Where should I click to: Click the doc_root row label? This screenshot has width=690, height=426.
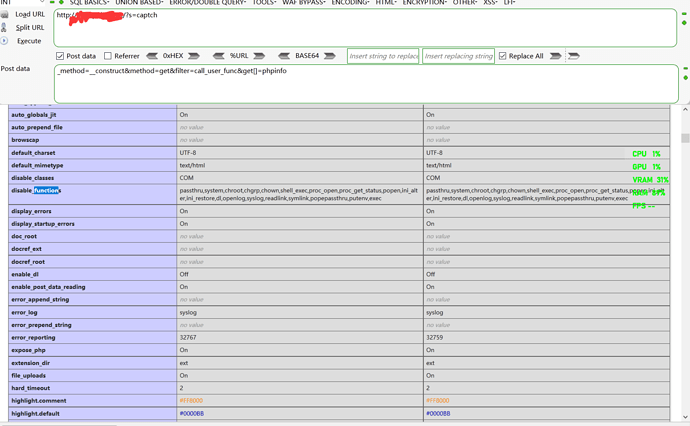click(x=24, y=236)
